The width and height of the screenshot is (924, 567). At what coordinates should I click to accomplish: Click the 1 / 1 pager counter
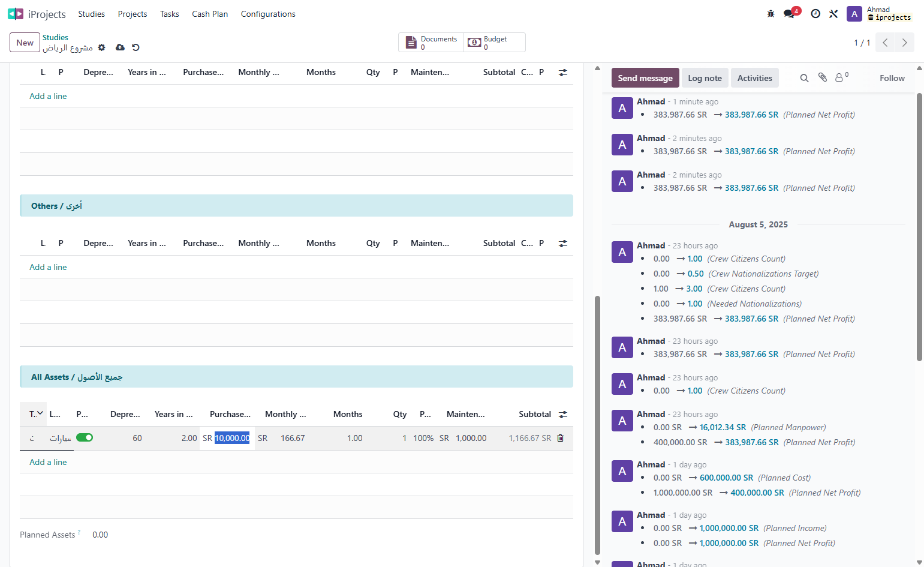[862, 43]
